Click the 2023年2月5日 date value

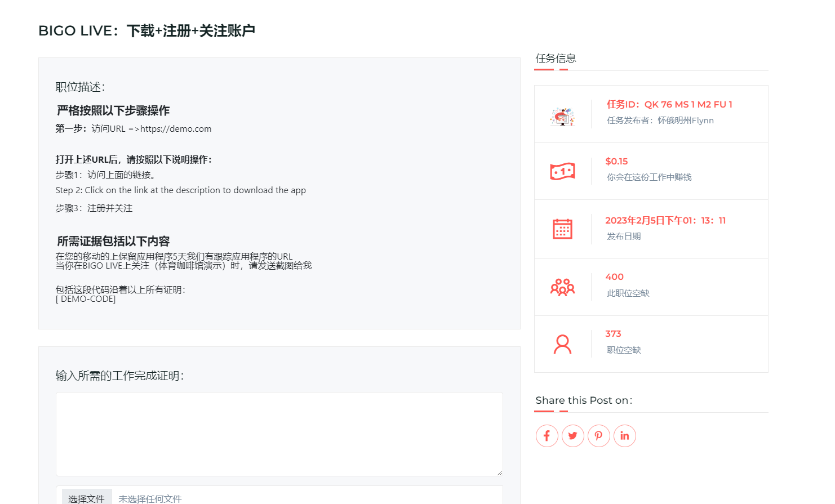665,221
